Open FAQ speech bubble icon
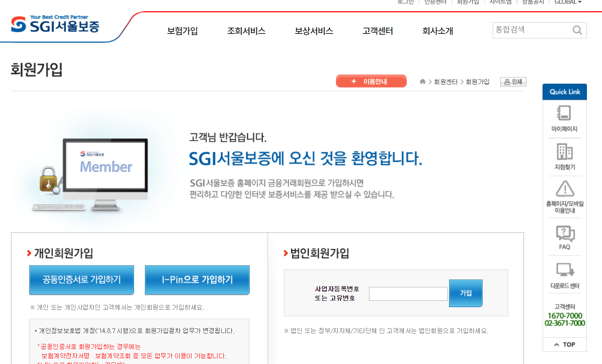602x364 pixels. (565, 233)
